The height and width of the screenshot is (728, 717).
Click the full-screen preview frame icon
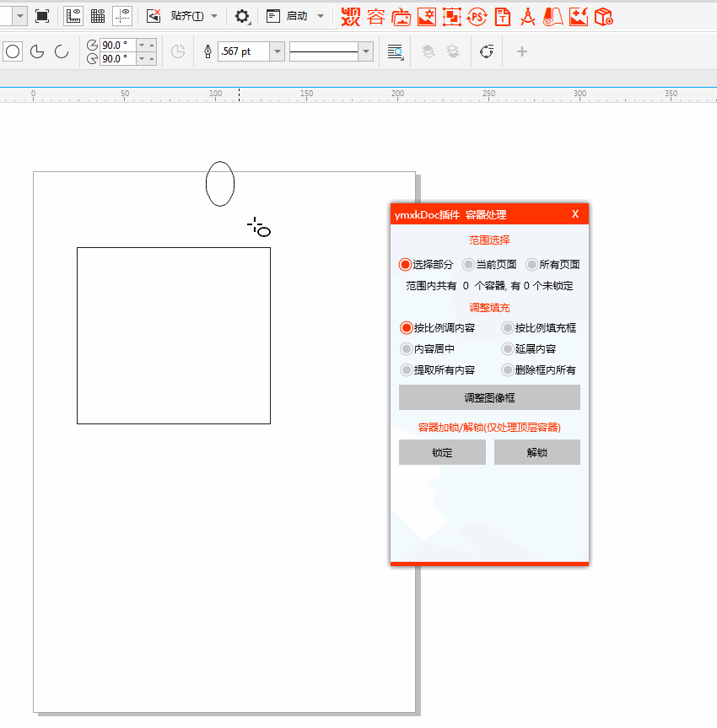coord(42,16)
